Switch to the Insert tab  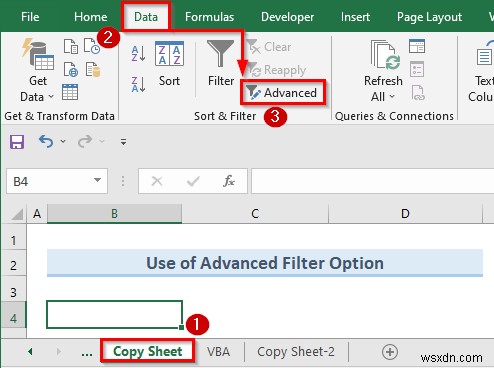[x=355, y=17]
